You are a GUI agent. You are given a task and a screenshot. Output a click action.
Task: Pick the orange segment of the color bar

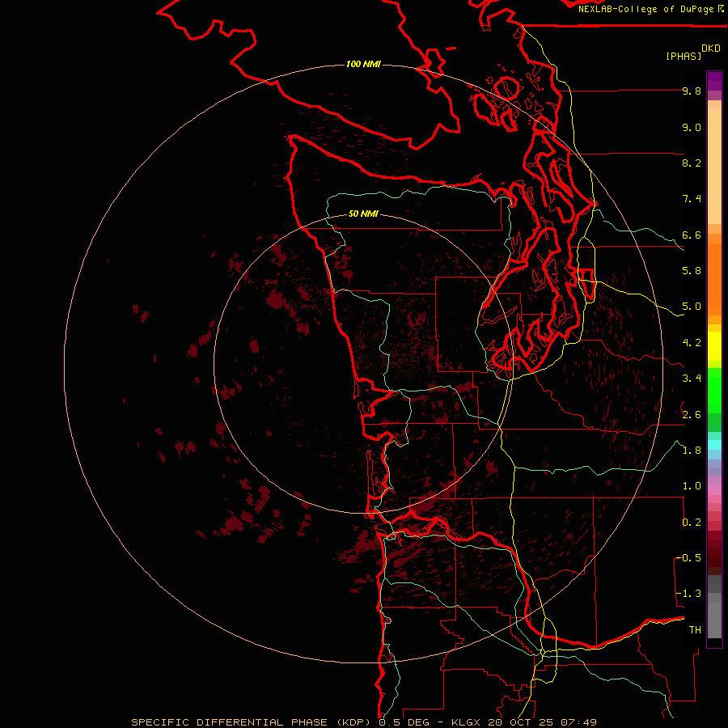714,279
